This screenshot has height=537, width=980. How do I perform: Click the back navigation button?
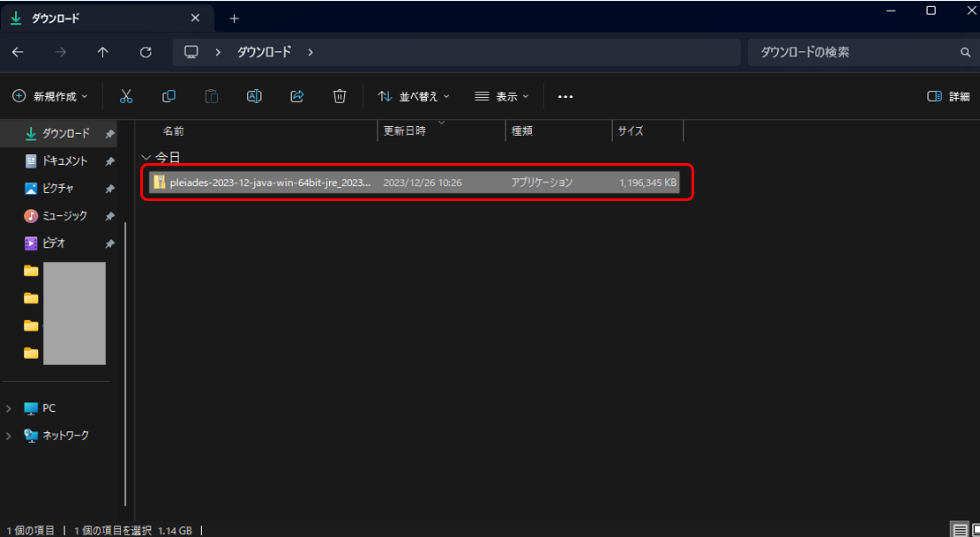point(18,52)
